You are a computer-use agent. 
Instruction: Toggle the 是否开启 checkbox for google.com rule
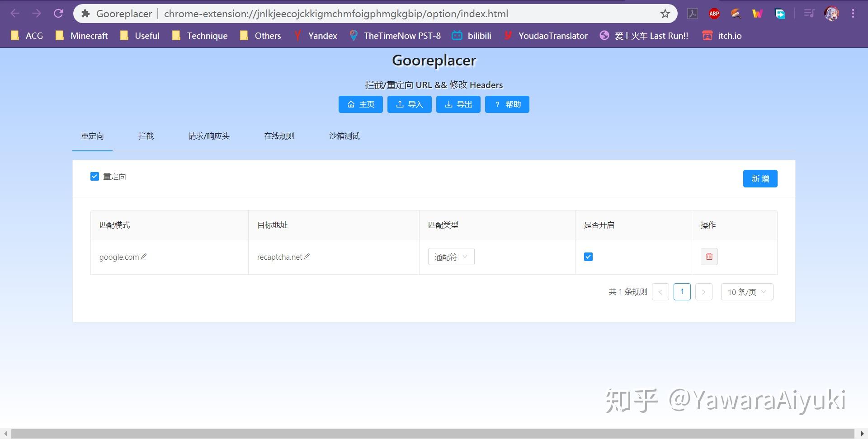coord(588,257)
